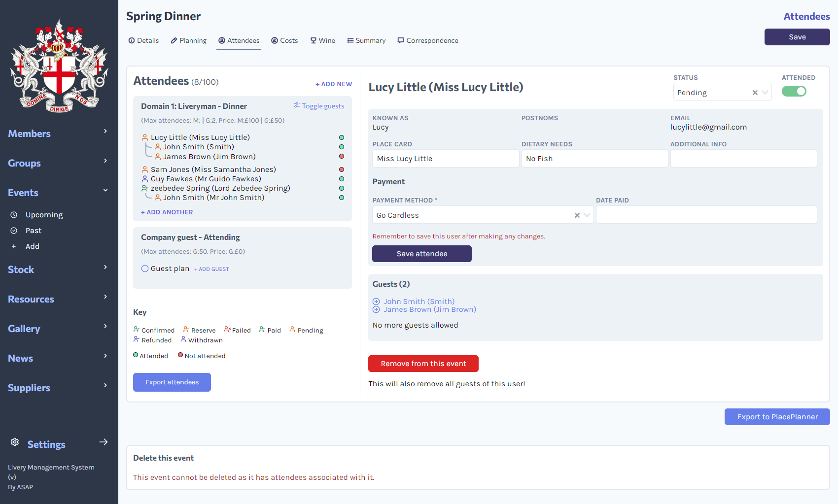Select the Guest plan circle option
838x504 pixels.
(x=144, y=269)
